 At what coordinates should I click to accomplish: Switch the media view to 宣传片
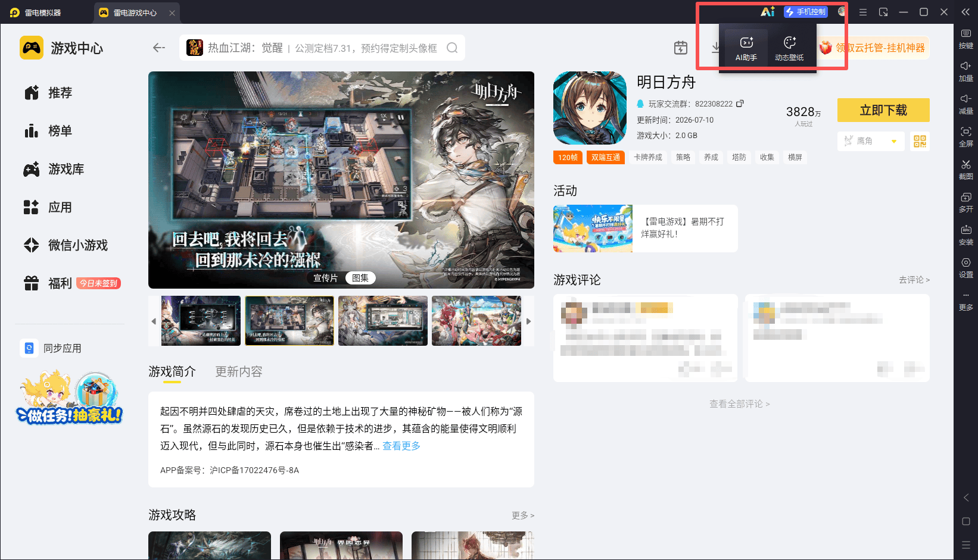pyautogui.click(x=325, y=278)
